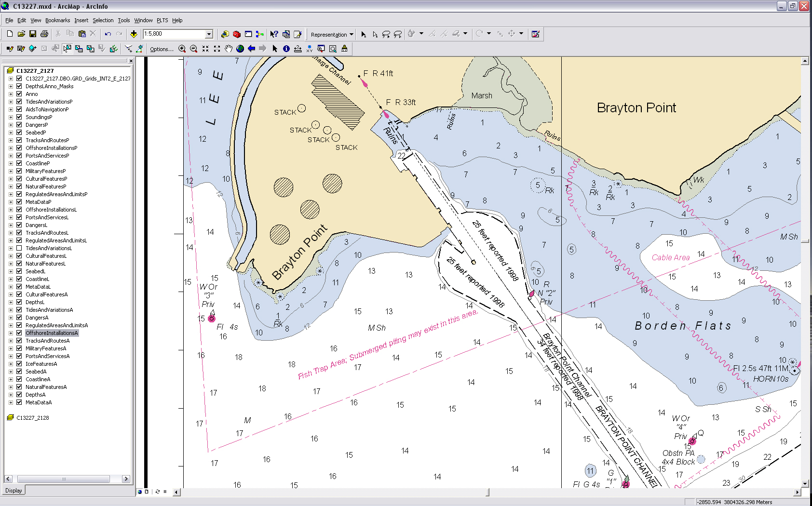
Task: Expand the DangersP layer legend
Action: 11,124
